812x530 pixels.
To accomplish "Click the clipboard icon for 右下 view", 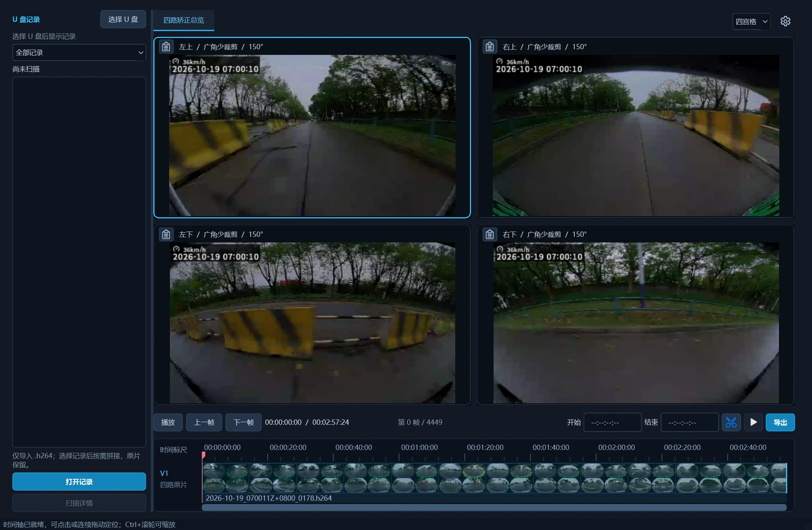I will point(489,235).
